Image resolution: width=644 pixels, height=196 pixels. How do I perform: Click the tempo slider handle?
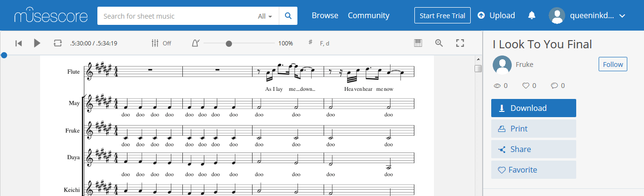point(229,44)
